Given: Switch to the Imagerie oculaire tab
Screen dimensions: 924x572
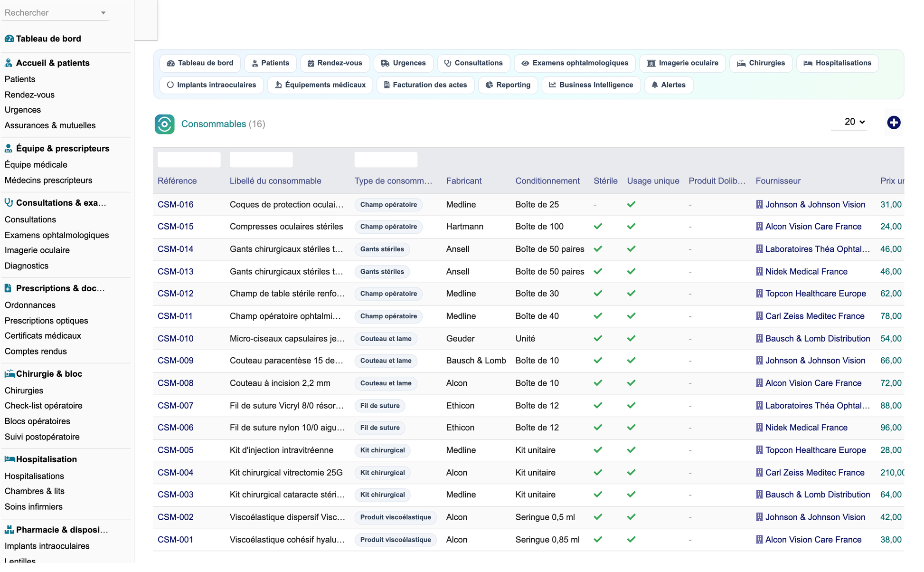Looking at the screenshot, I should 682,63.
